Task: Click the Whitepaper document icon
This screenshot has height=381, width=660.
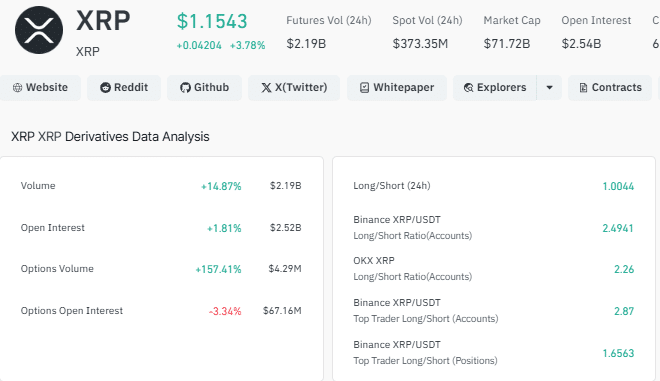Action: (365, 88)
